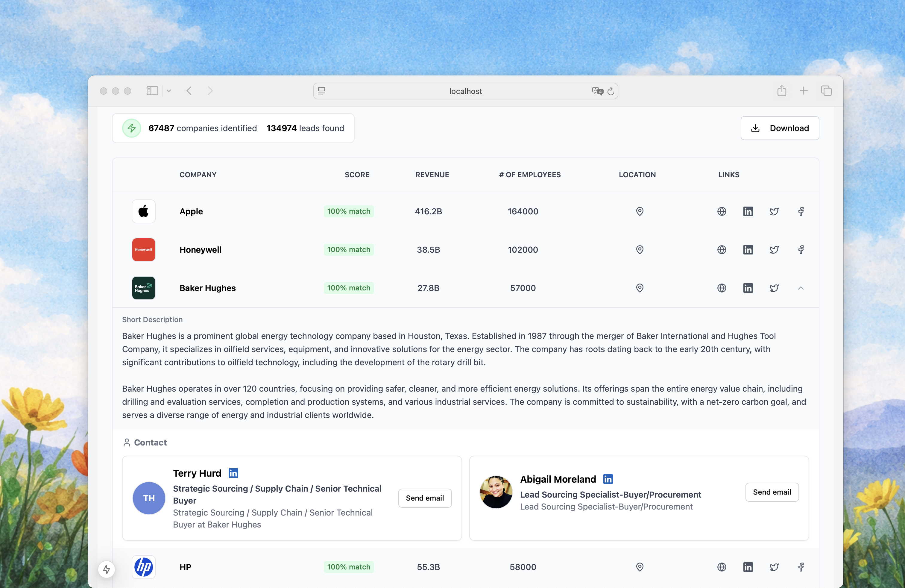
Task: Send email to Abigail Moreland
Action: tap(772, 492)
